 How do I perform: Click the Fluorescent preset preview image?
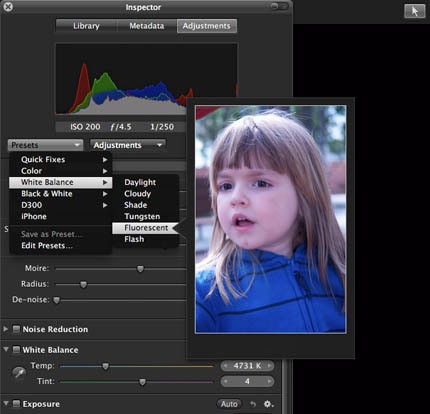tap(270, 219)
